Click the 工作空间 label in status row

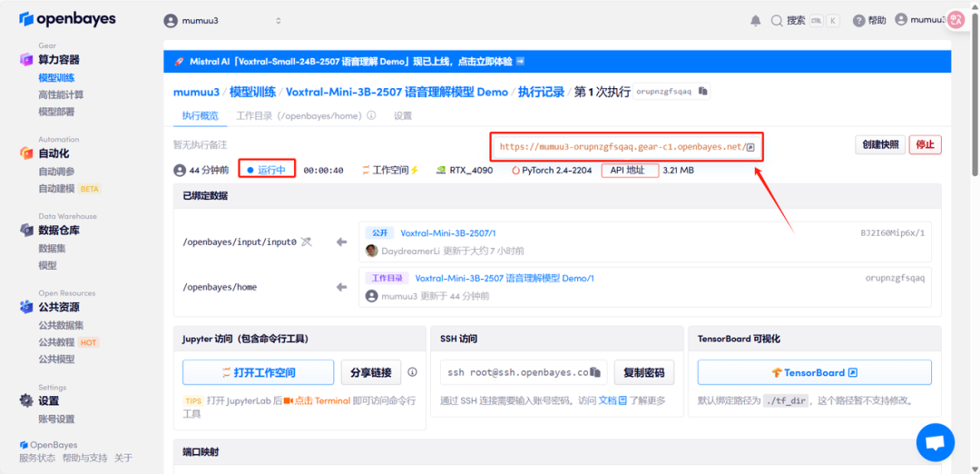pyautogui.click(x=390, y=170)
